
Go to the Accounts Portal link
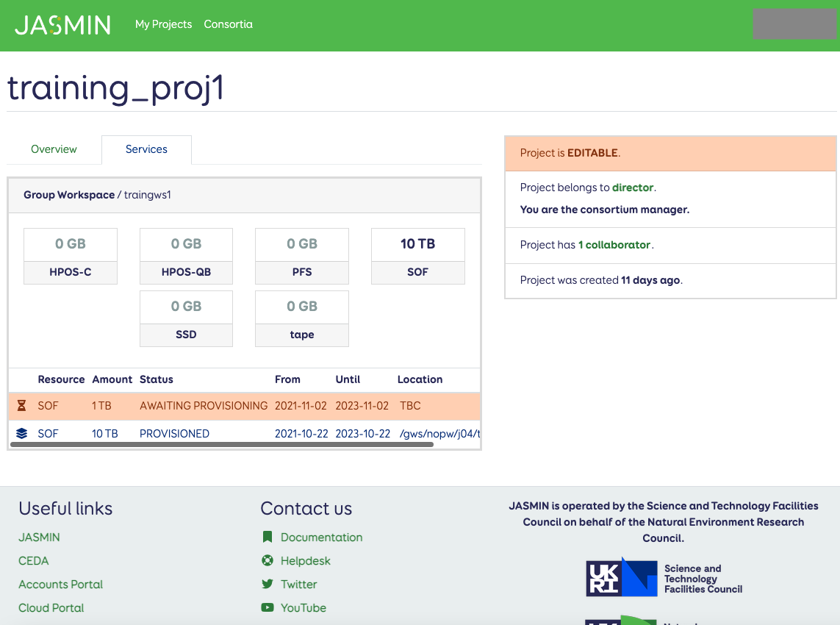click(60, 585)
